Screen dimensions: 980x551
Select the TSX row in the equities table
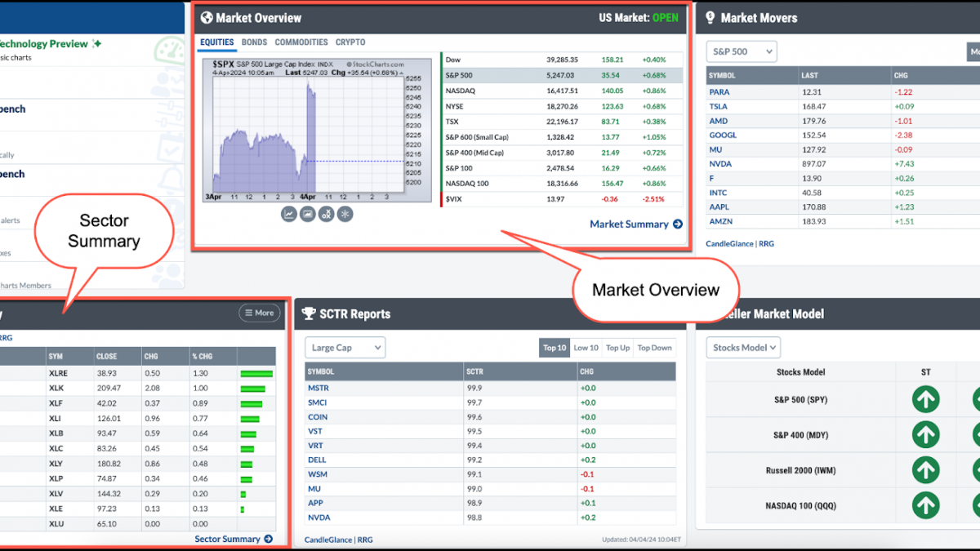(x=562, y=122)
